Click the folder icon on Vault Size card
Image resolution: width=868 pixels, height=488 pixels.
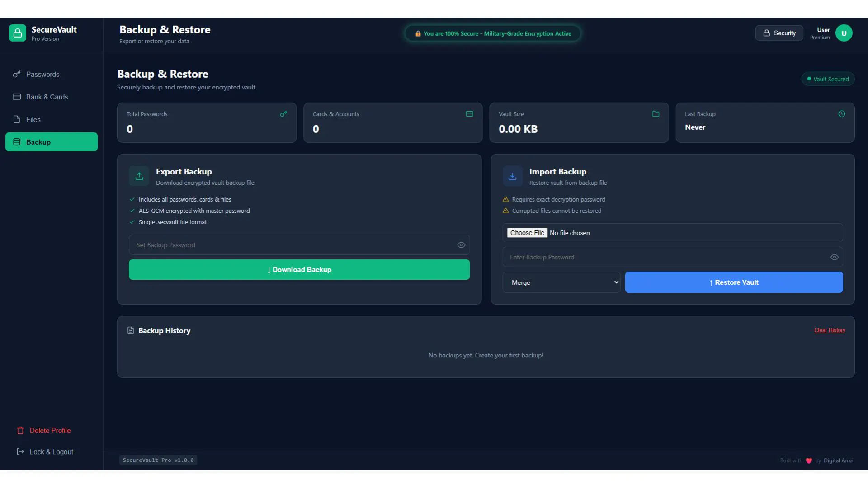(656, 114)
